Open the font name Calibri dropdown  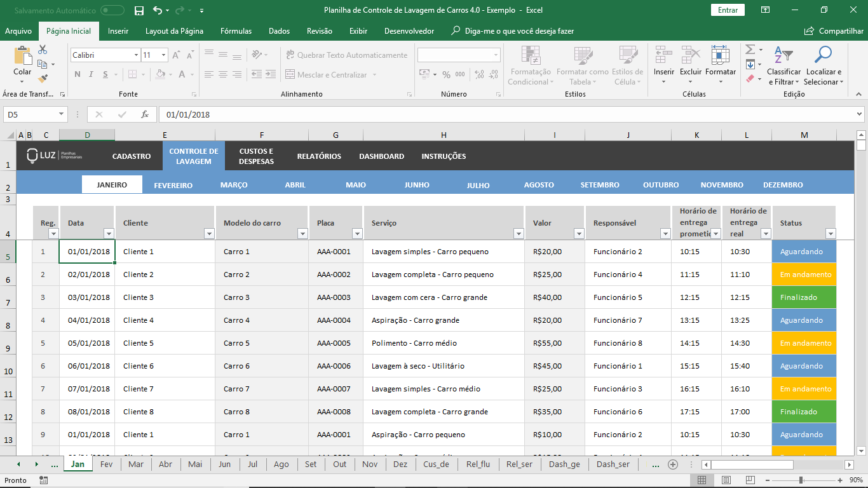[x=136, y=55]
